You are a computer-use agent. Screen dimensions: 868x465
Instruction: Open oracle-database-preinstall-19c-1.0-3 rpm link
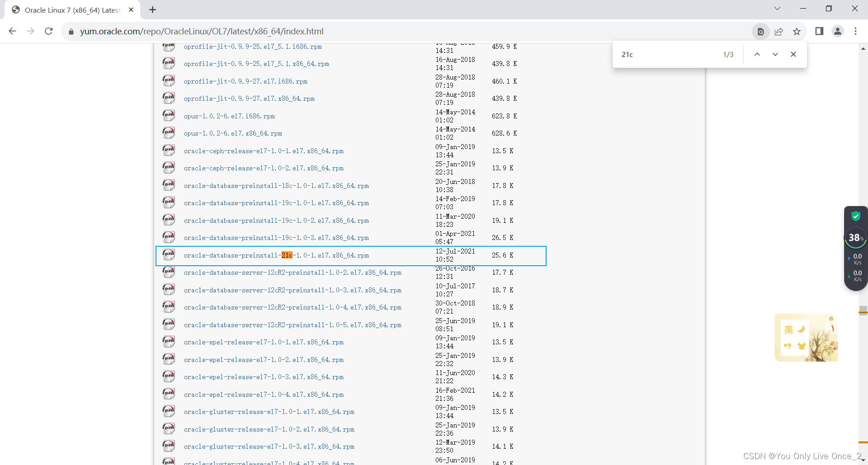276,238
